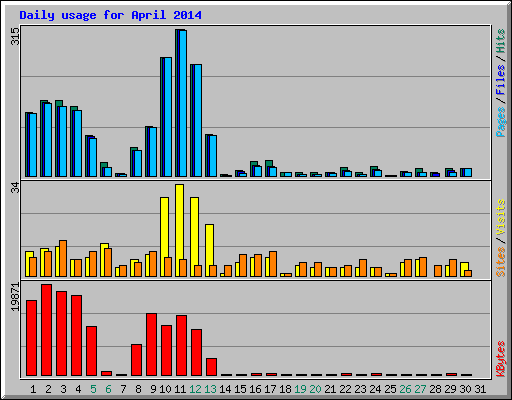Click green day label 12 on x-axis
This screenshot has height=400, width=512.
[195, 389]
